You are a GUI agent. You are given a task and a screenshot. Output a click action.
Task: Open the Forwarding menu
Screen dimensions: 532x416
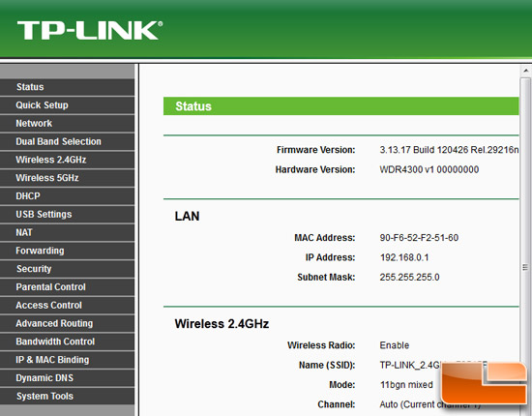point(67,251)
